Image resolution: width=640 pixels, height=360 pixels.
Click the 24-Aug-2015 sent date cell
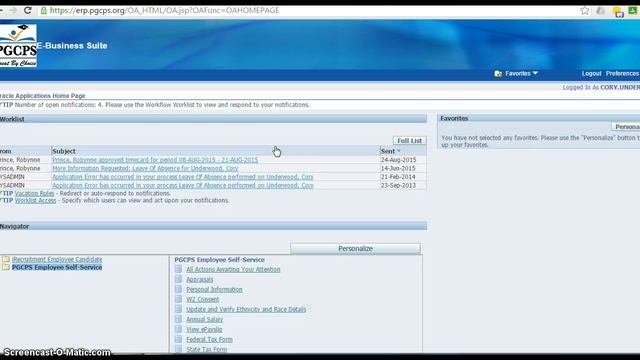(x=398, y=160)
